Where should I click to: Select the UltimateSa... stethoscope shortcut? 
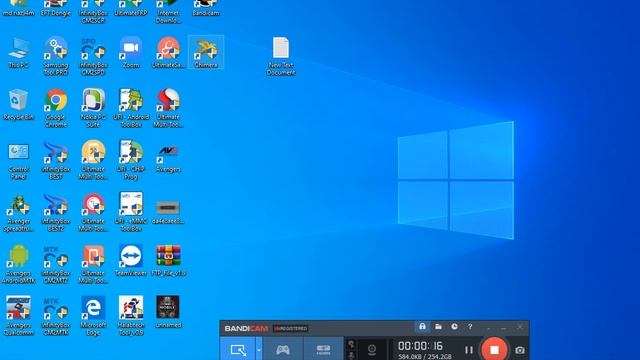tap(168, 52)
